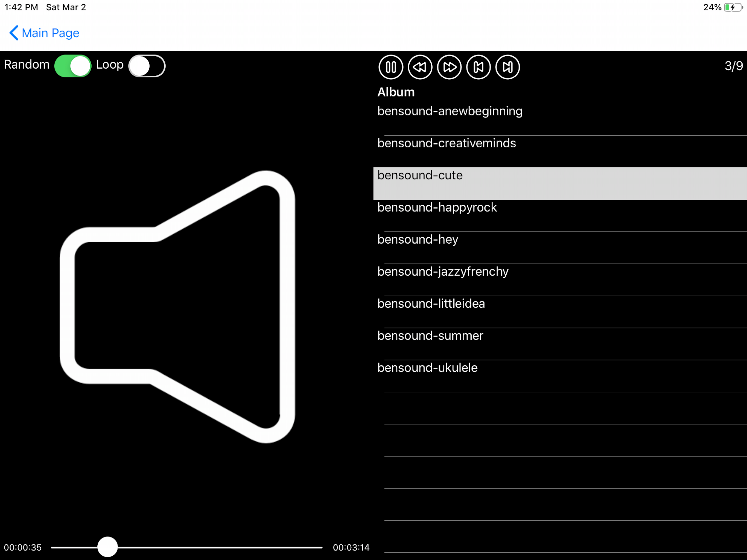This screenshot has width=747, height=560.
Task: Play bensound-hey track
Action: tap(560, 247)
